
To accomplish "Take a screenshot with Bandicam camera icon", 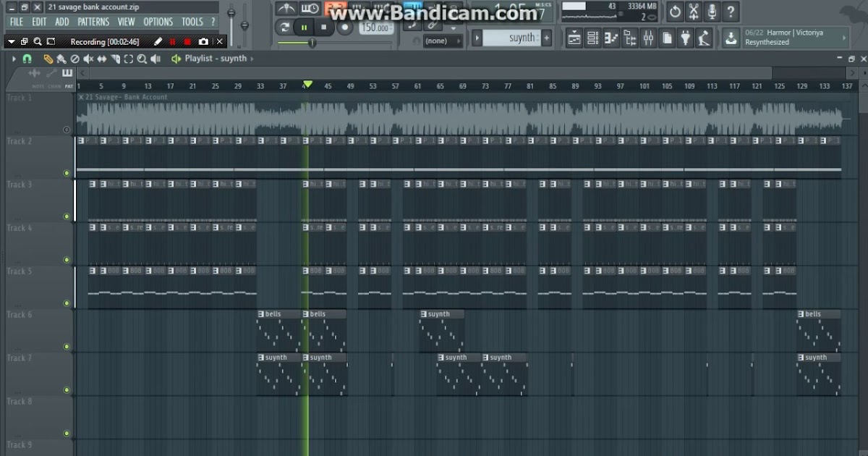I will click(x=203, y=42).
